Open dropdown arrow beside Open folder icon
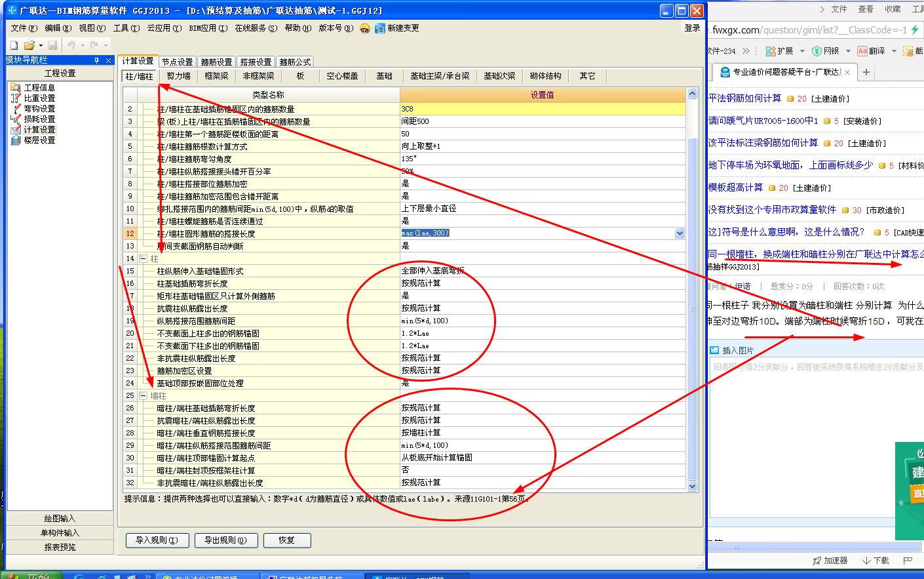This screenshot has height=579, width=924. [41, 46]
